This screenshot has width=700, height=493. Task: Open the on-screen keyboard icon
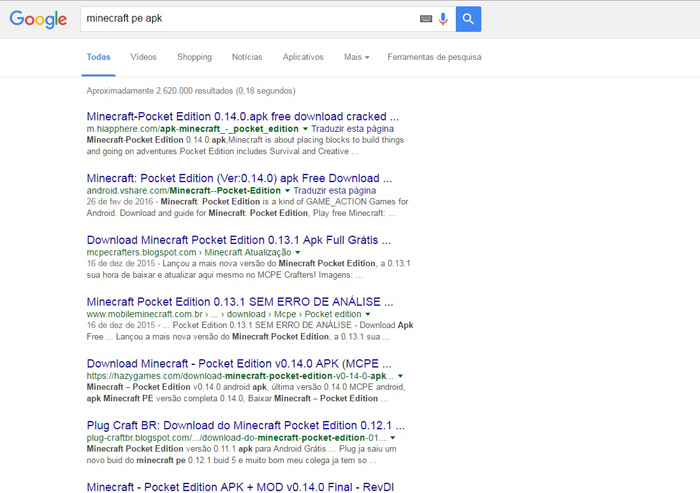point(426,19)
